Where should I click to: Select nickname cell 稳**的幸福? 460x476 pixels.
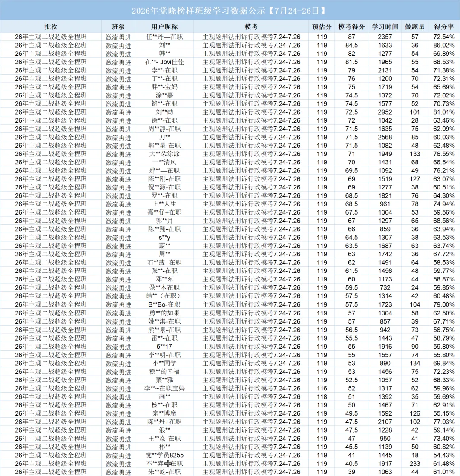click(164, 372)
